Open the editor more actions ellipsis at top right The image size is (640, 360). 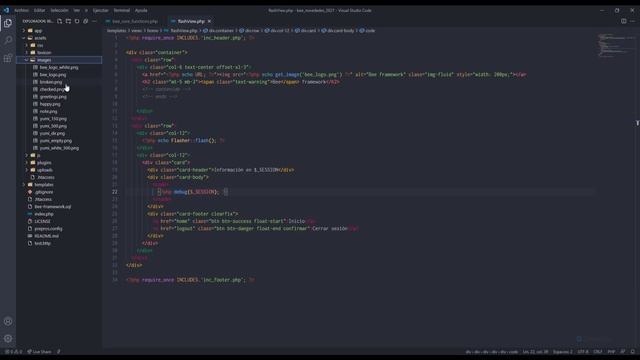[632, 21]
